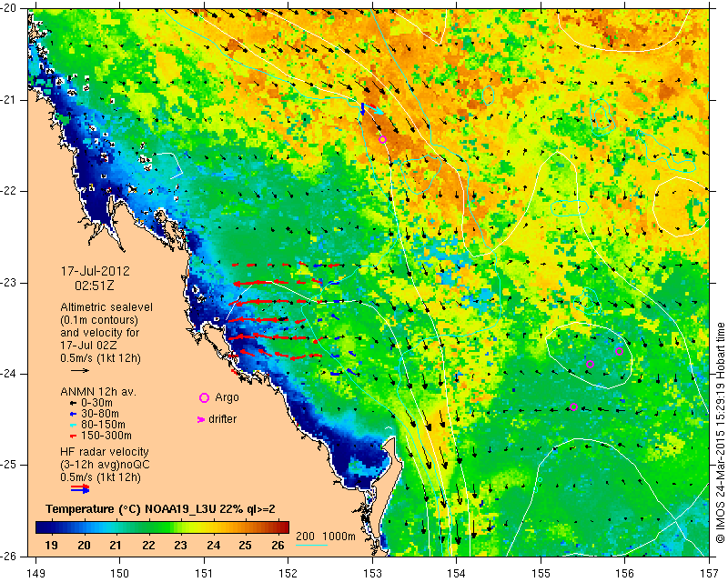Click the 'Altimetric sealevel' legend text
The image size is (728, 582).
click(x=106, y=307)
